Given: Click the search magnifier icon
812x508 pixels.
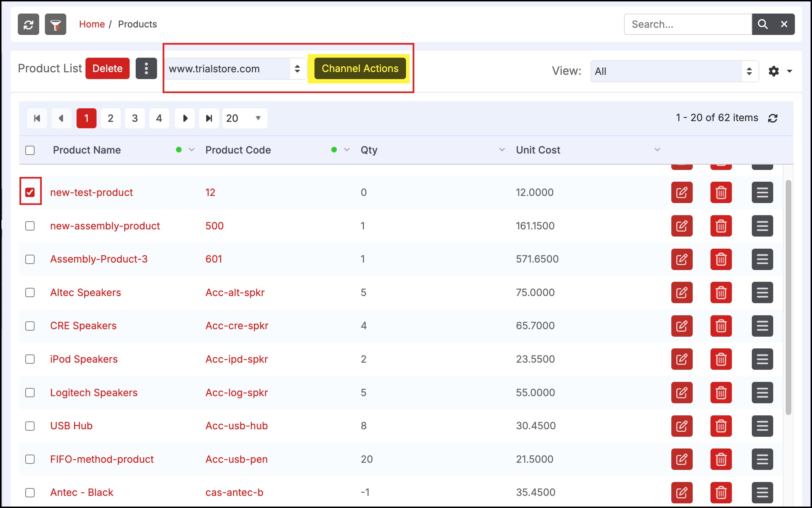Looking at the screenshot, I should pyautogui.click(x=762, y=24).
